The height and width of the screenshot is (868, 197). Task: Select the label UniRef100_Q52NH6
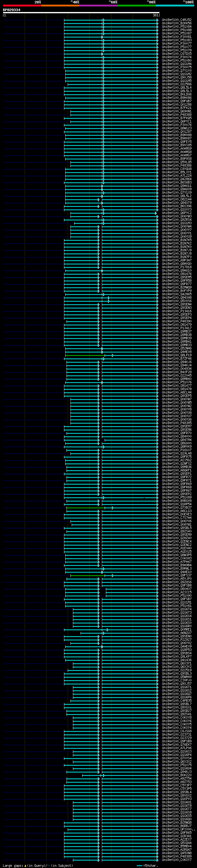[x=177, y=349]
